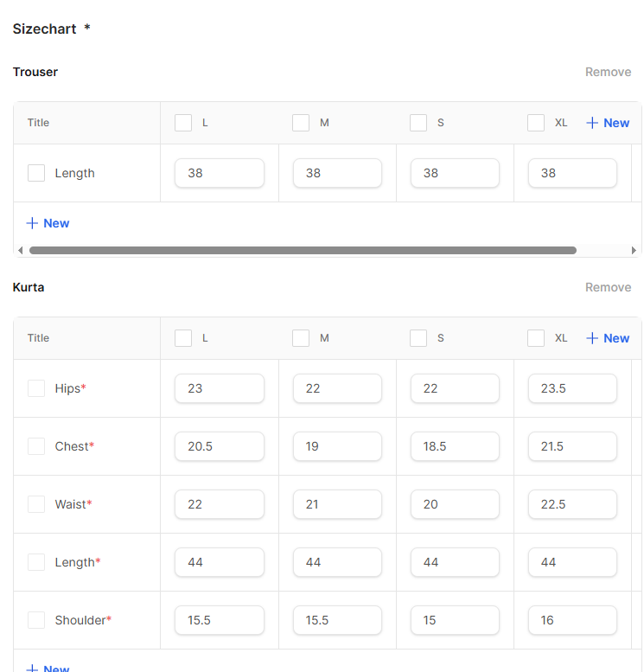This screenshot has height=672, width=644.
Task: Tick the M column checkbox in Kurta
Action: coord(301,338)
